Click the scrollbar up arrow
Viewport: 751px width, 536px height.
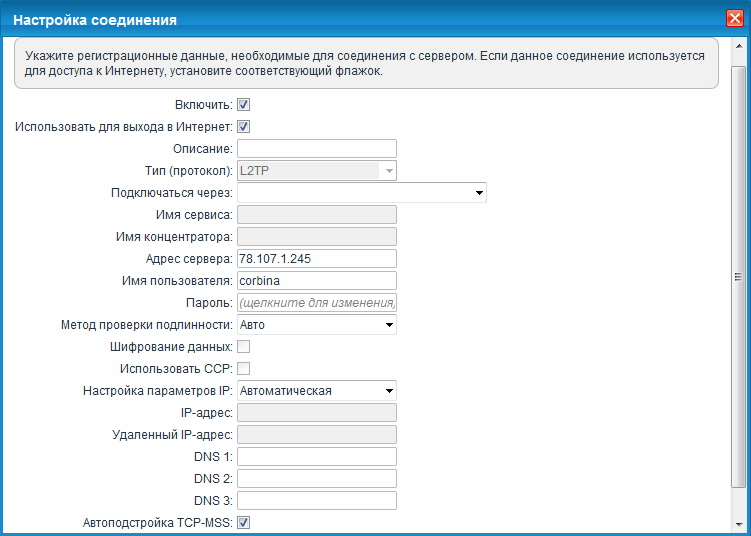[739, 46]
